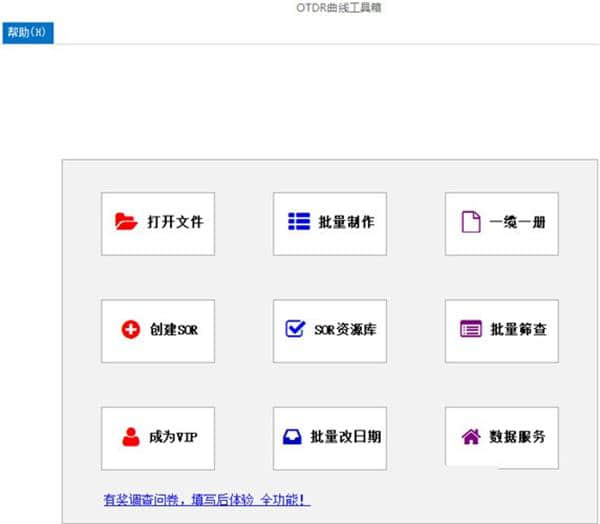Click the red person icon for VIP
The image size is (600, 524).
point(130,436)
